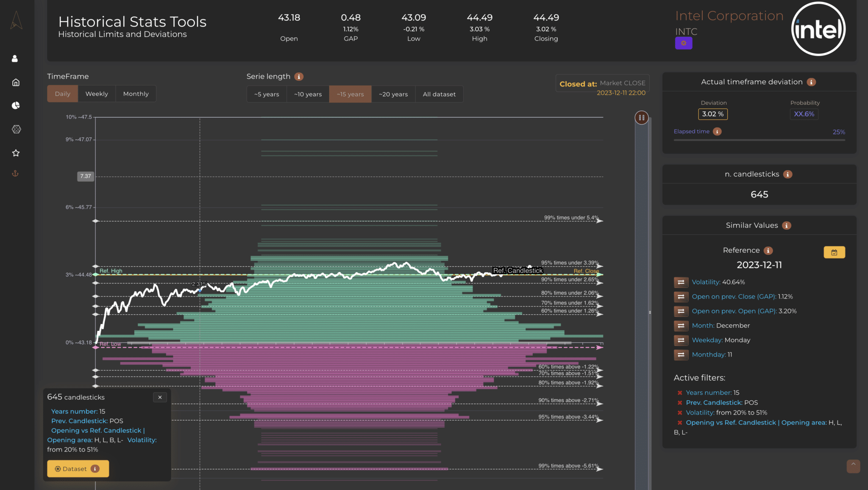This screenshot has width=868, height=490.
Task: Click the anchor sidebar icon
Action: tap(15, 174)
